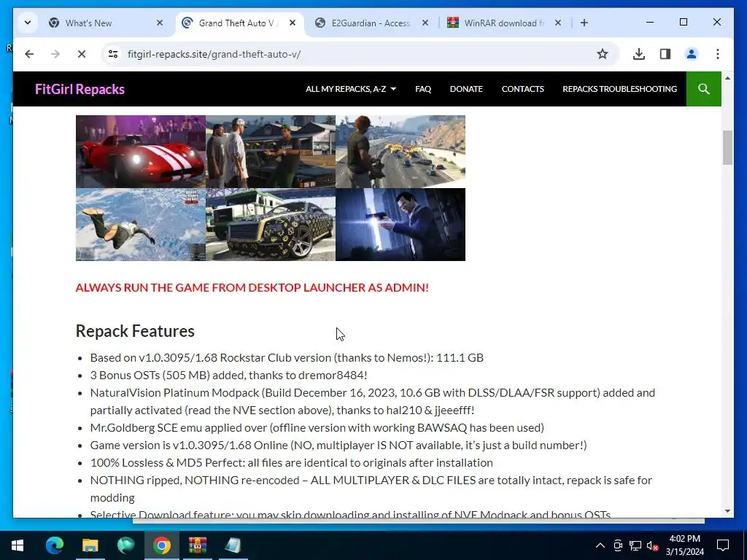Go to FitGirl Repacks home logo
The height and width of the screenshot is (560, 747).
click(x=80, y=89)
